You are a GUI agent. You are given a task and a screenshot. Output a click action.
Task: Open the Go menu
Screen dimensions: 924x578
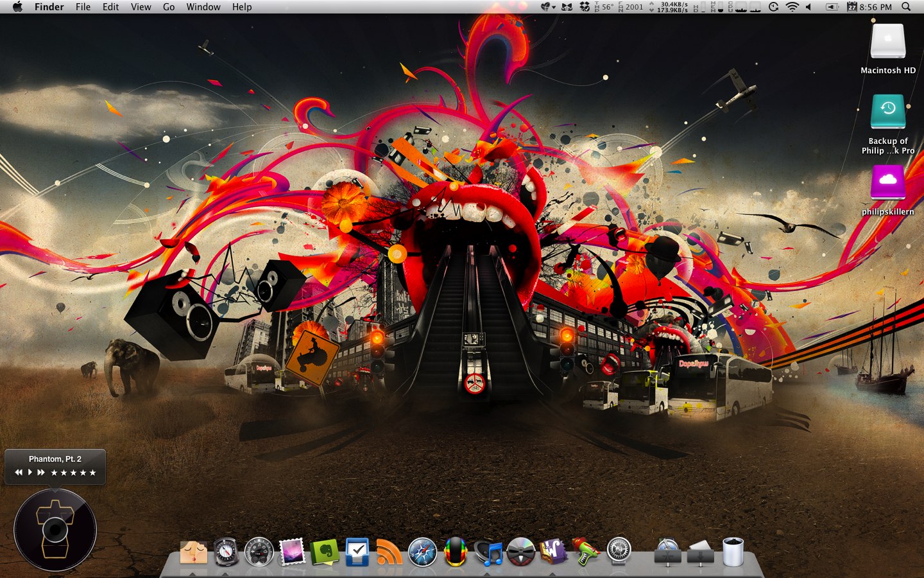pyautogui.click(x=169, y=7)
